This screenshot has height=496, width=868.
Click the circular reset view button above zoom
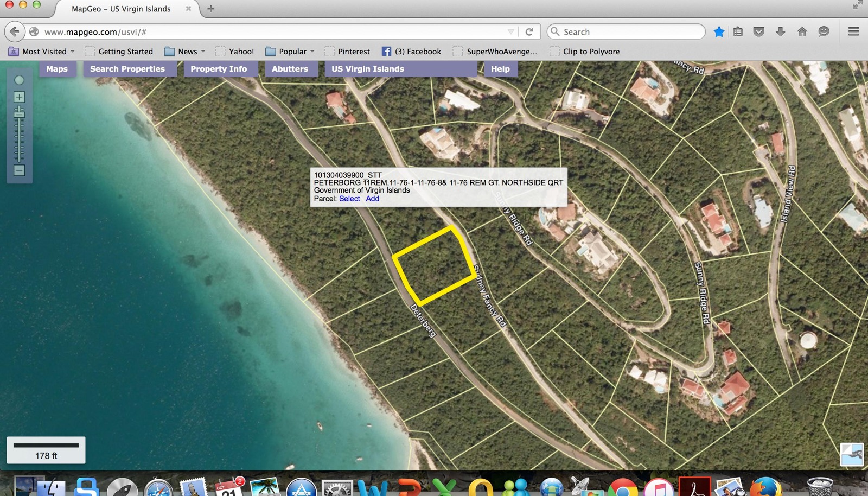[x=19, y=80]
